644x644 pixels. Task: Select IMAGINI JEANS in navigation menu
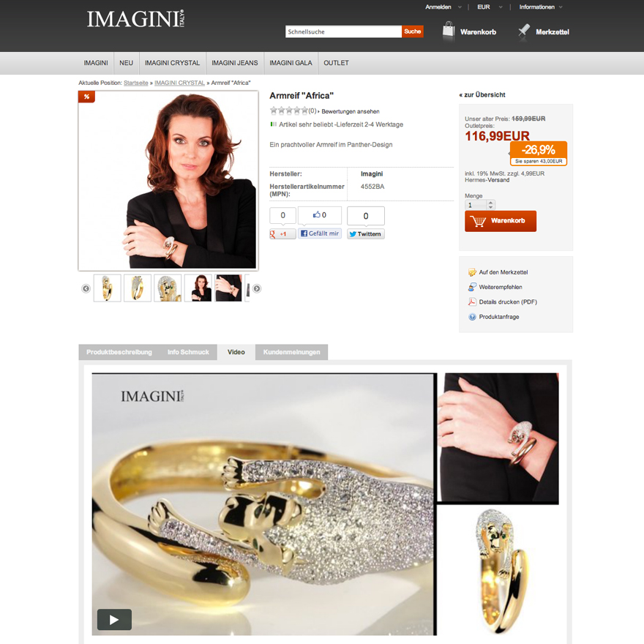point(234,63)
